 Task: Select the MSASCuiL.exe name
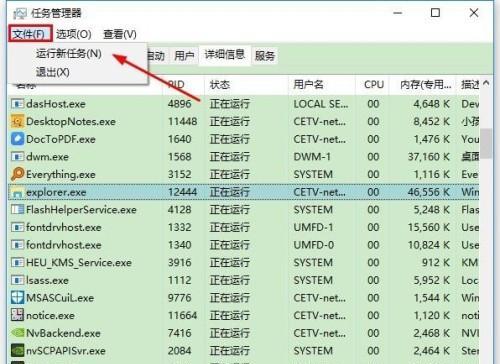tap(60, 298)
